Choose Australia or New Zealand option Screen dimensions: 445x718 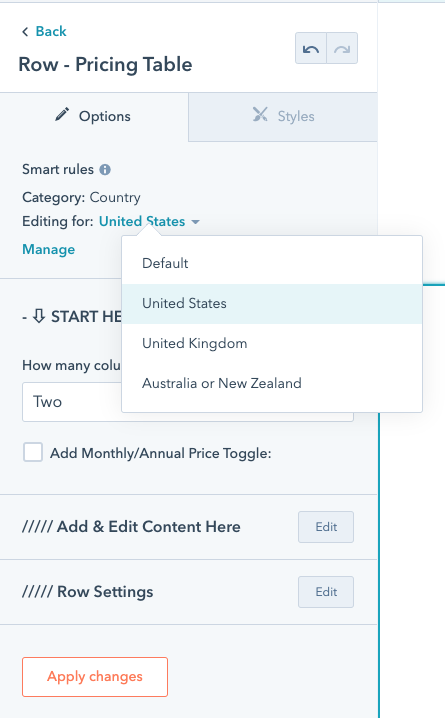pyautogui.click(x=272, y=383)
